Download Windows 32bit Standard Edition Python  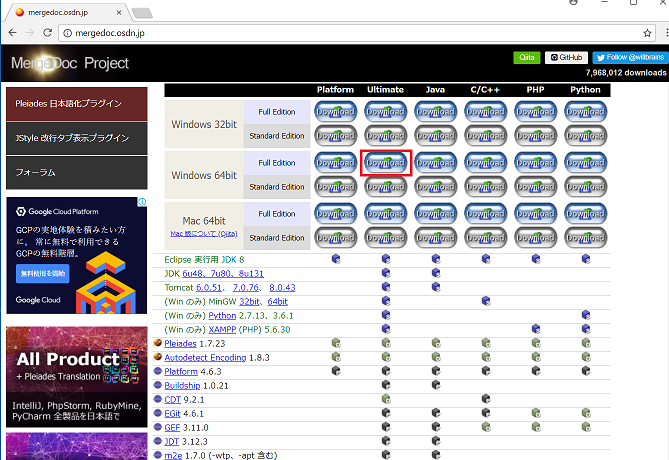(x=585, y=136)
